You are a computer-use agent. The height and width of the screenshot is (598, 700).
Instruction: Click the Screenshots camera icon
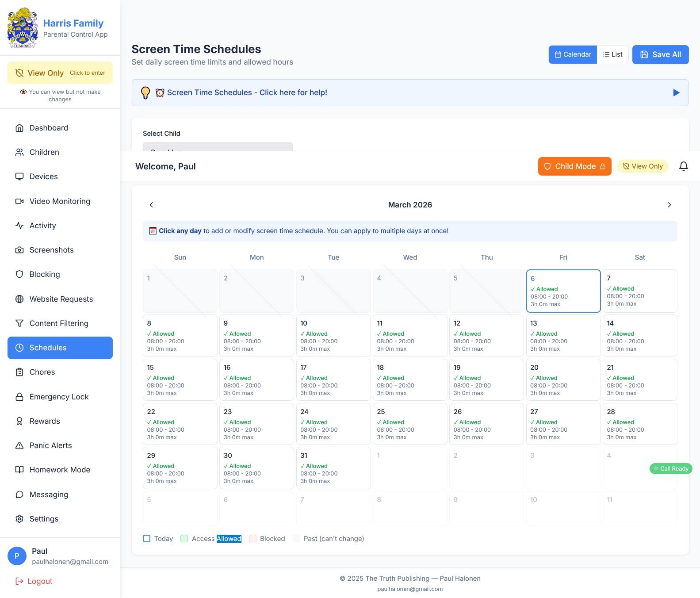19,250
